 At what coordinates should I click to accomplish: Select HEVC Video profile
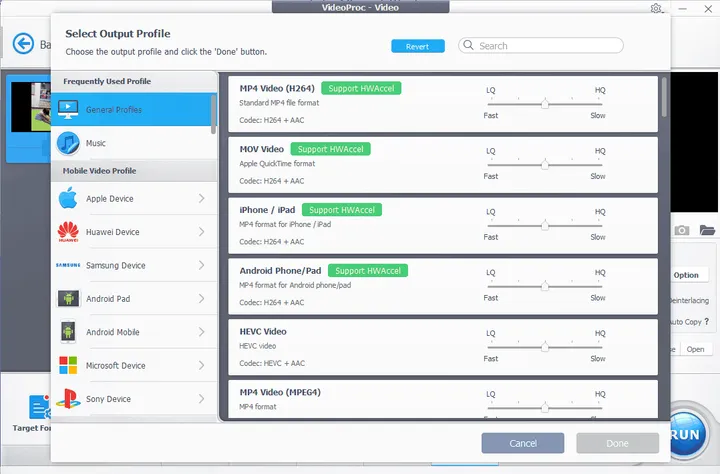point(443,347)
